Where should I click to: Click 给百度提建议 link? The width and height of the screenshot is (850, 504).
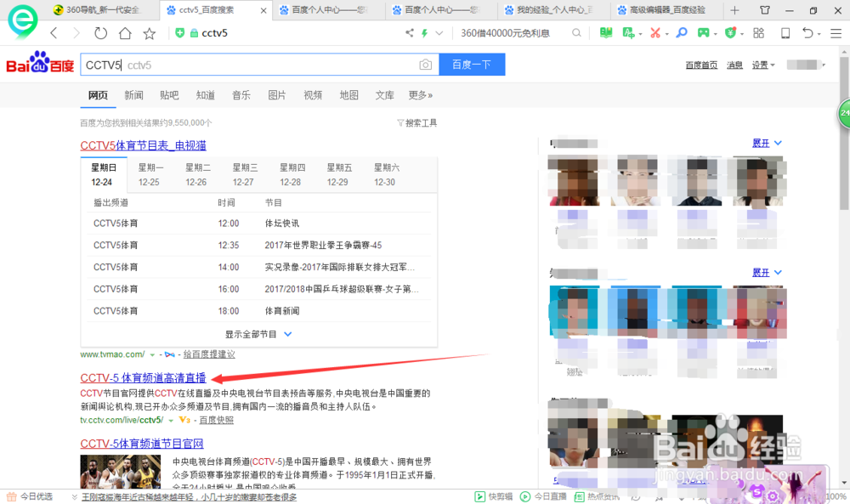click(x=209, y=354)
